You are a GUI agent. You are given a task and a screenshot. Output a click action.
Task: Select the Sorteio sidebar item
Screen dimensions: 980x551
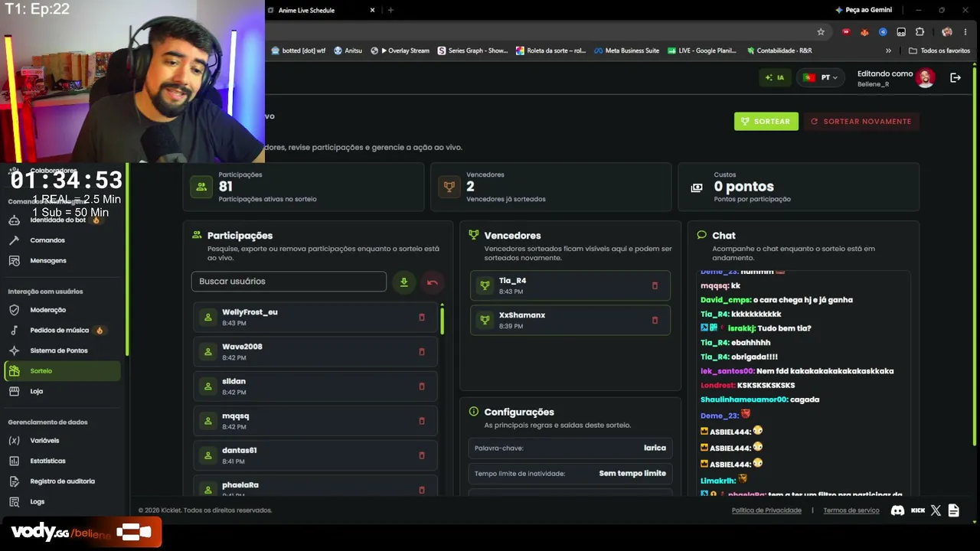tap(61, 371)
